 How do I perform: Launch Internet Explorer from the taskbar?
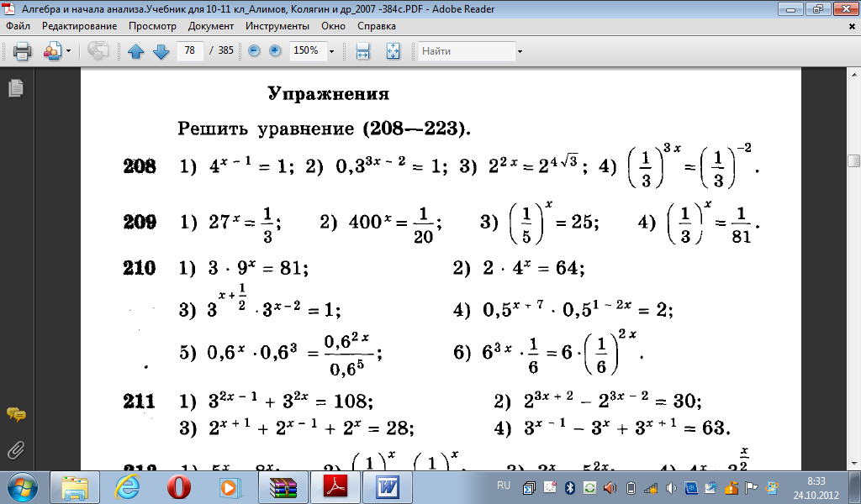click(x=127, y=487)
